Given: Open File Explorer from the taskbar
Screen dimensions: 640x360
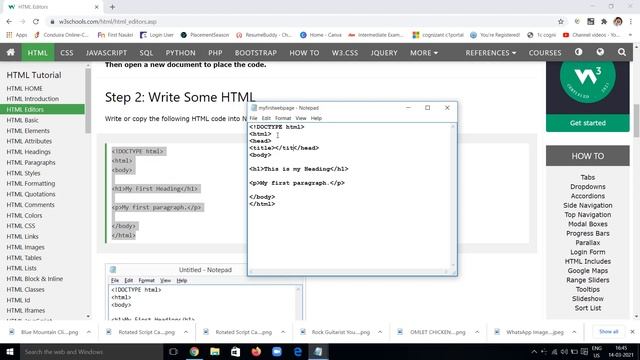Looking at the screenshot, I should 215,351.
